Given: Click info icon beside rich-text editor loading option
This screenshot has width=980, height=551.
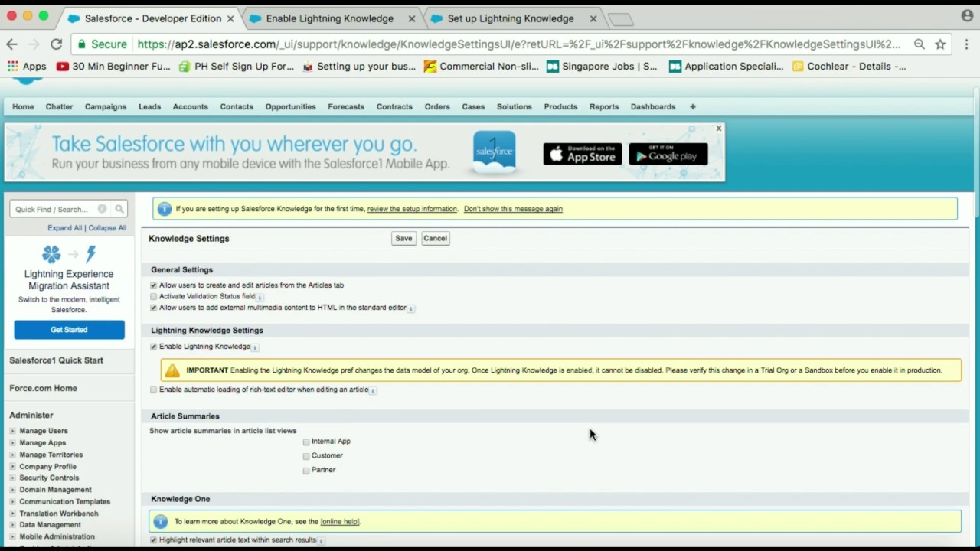Looking at the screenshot, I should 373,390.
